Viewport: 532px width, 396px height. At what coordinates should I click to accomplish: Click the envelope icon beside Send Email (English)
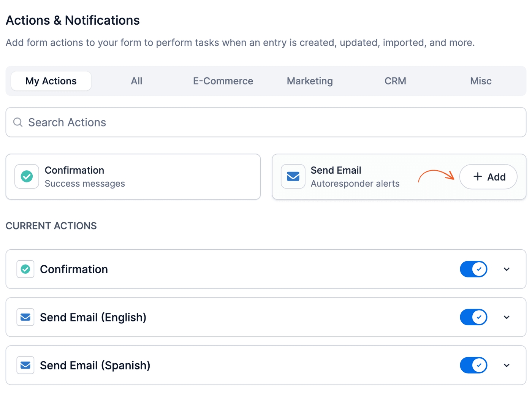pos(25,317)
